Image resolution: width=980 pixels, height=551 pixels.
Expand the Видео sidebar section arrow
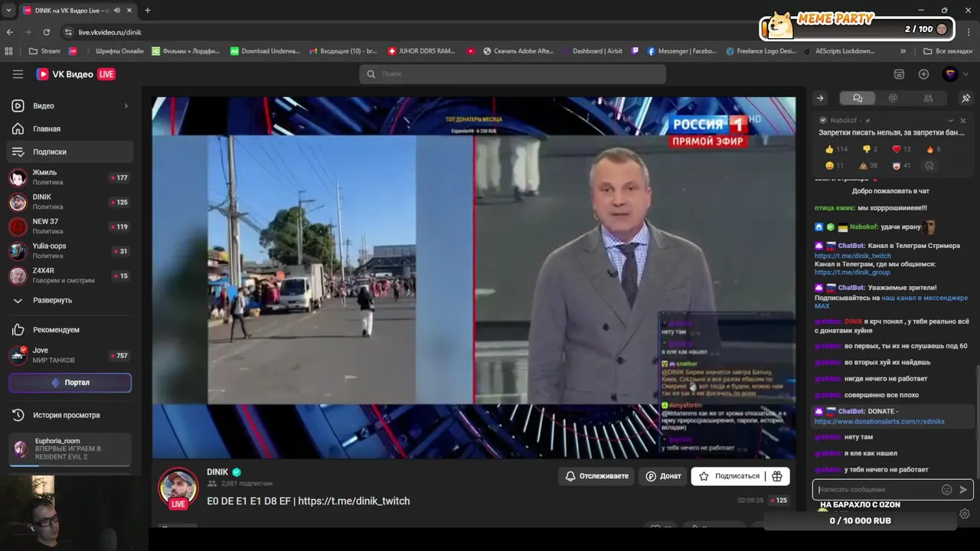coord(126,106)
